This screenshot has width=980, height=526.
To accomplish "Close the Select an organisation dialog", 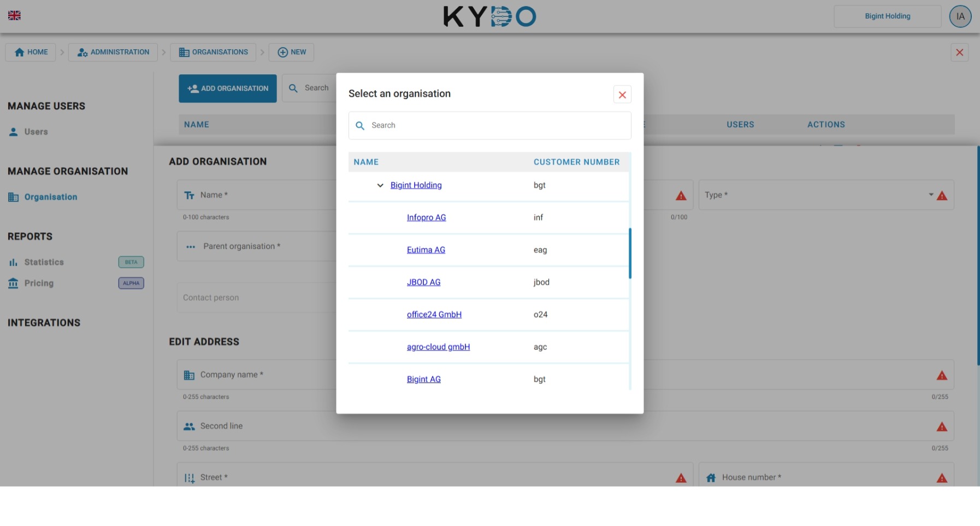I will point(622,95).
